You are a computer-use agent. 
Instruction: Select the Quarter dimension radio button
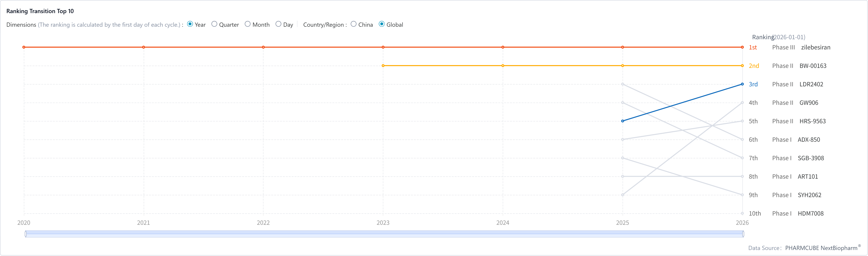click(214, 24)
